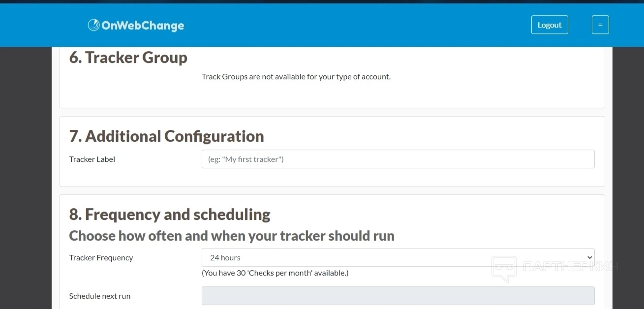Click the Track Groups not available notice
This screenshot has height=309, width=644.
[x=296, y=77]
